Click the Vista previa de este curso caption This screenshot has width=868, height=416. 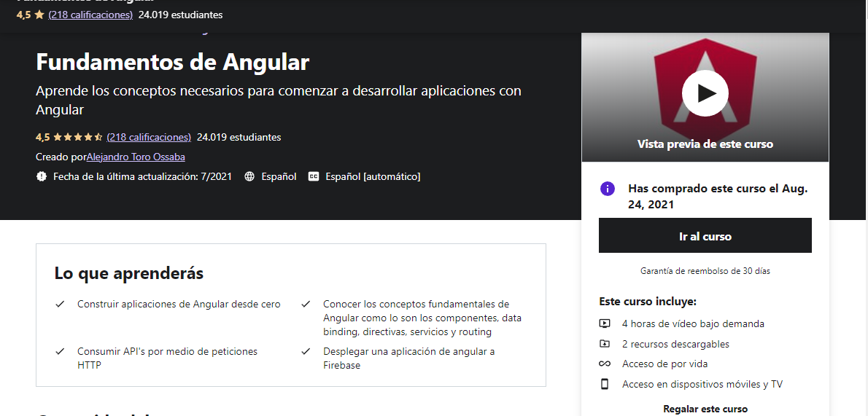[x=705, y=144]
